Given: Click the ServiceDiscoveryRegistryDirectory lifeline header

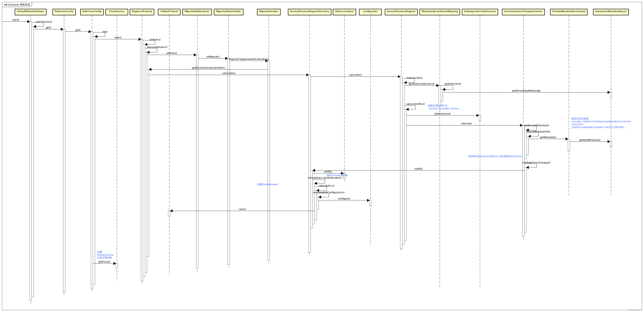Looking at the screenshot, I should (310, 12).
